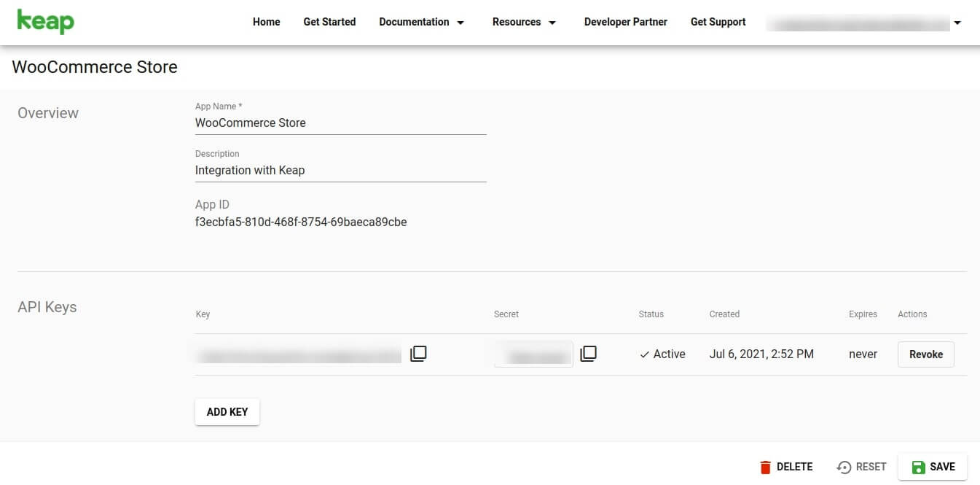Click the Active status checkmark
The width and height of the screenshot is (980, 485).
pos(643,354)
